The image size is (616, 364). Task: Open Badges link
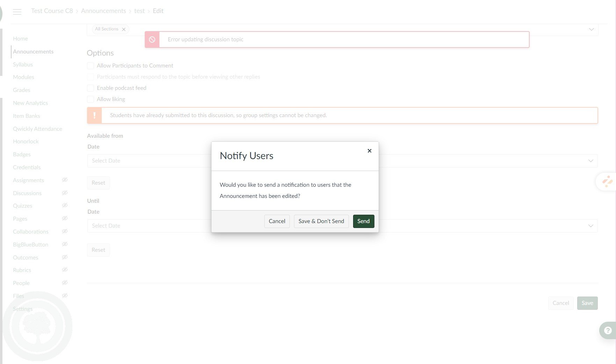click(x=22, y=154)
